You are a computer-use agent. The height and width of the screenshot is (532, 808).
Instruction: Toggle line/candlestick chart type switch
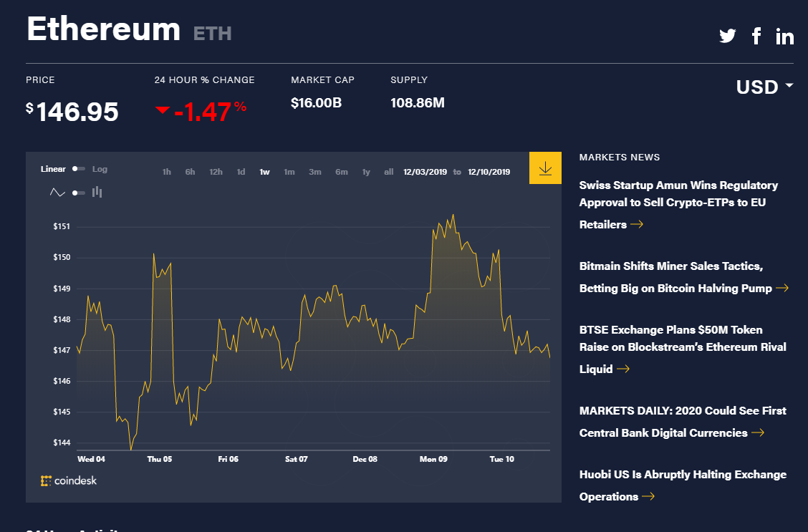click(x=78, y=193)
